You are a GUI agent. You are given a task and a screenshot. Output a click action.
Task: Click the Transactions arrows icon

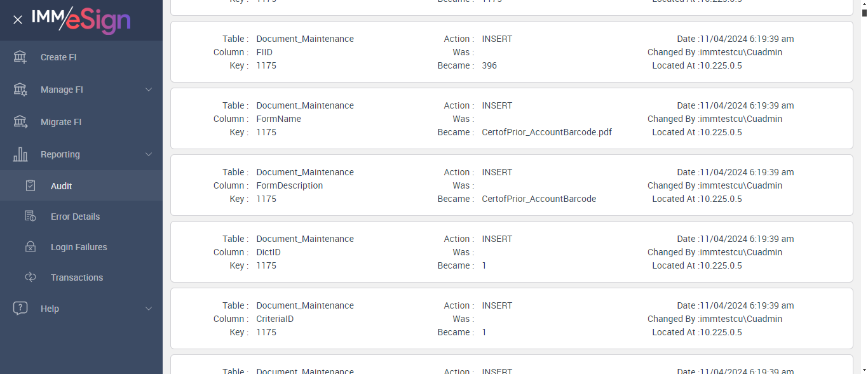click(x=31, y=277)
